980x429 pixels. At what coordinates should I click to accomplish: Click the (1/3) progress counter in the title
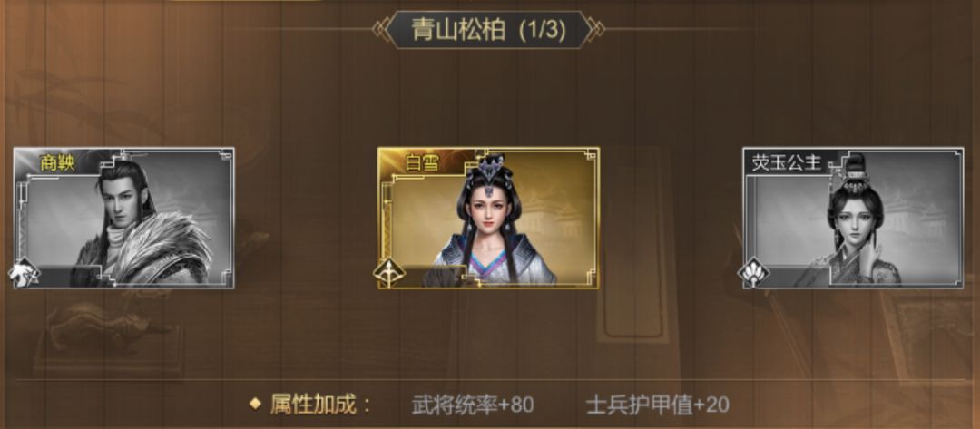coord(543,30)
